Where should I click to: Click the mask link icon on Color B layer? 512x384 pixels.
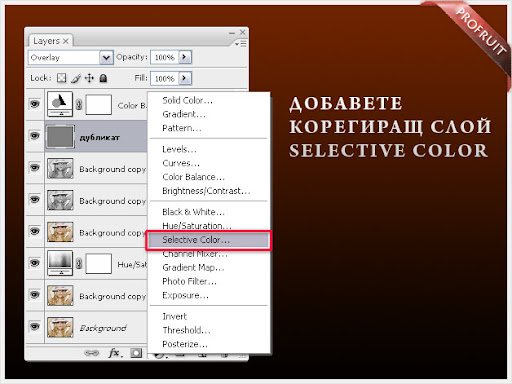tap(79, 104)
